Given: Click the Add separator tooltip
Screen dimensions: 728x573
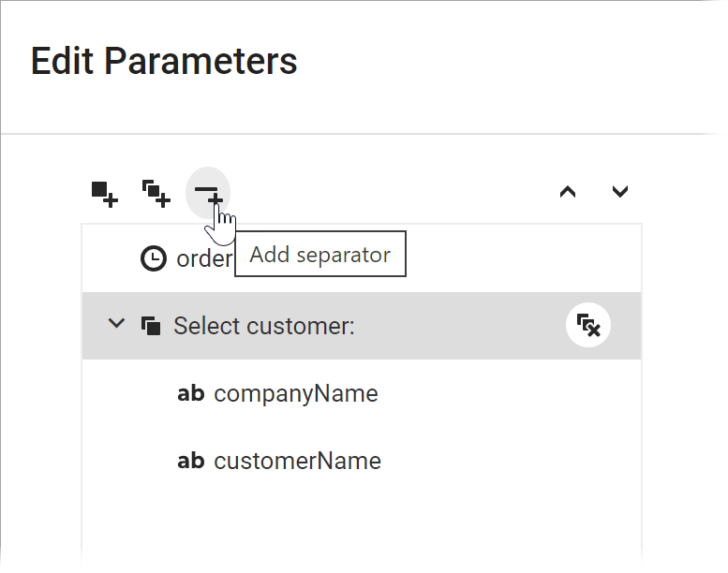Looking at the screenshot, I should click(319, 255).
